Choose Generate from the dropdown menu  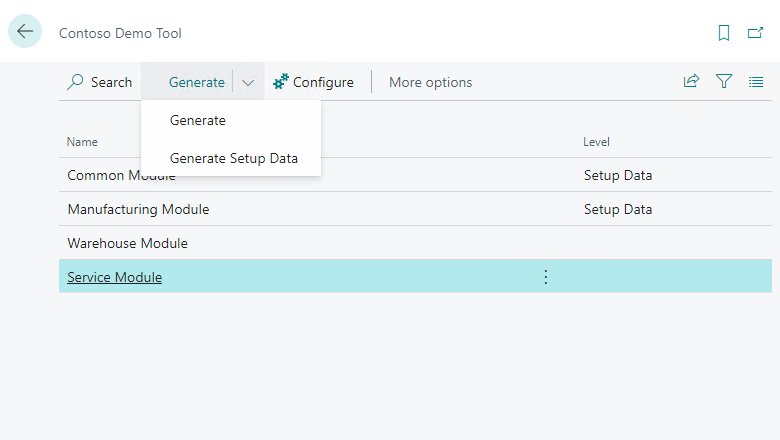(231, 120)
